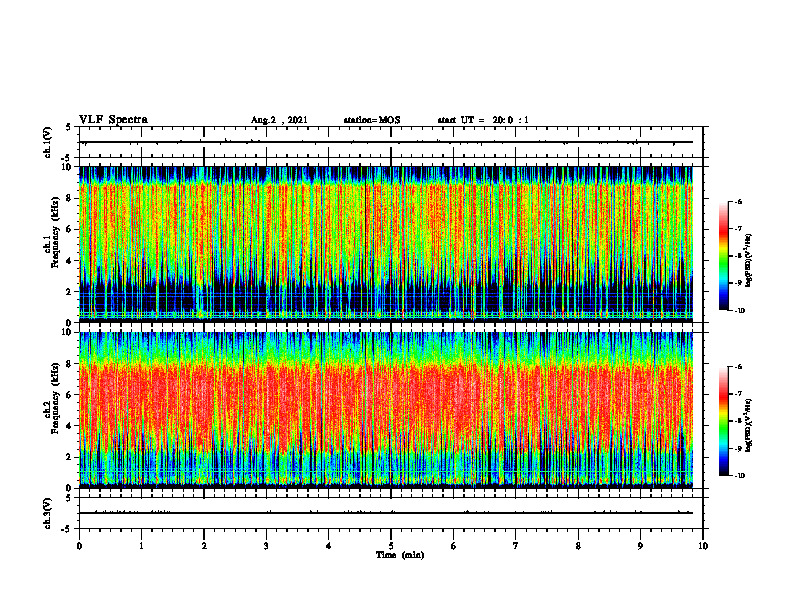Viewport: 792px width, 612px height.
Task: Click the ch.2 colorbar log(PSD) label
Action: point(749,425)
